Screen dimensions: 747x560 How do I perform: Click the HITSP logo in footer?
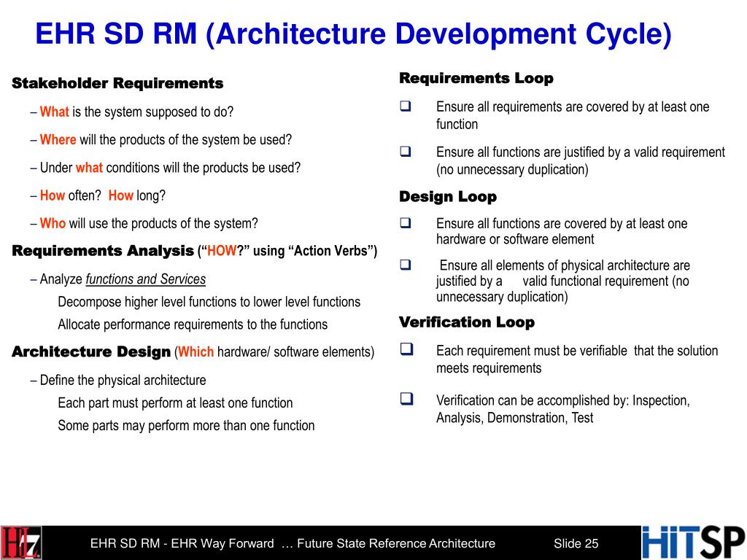tap(694, 542)
